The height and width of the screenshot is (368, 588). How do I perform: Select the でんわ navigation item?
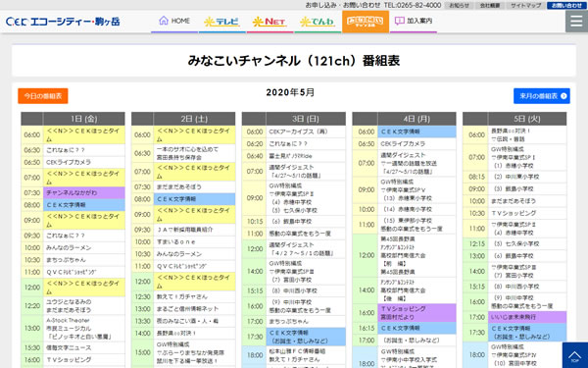point(318,22)
